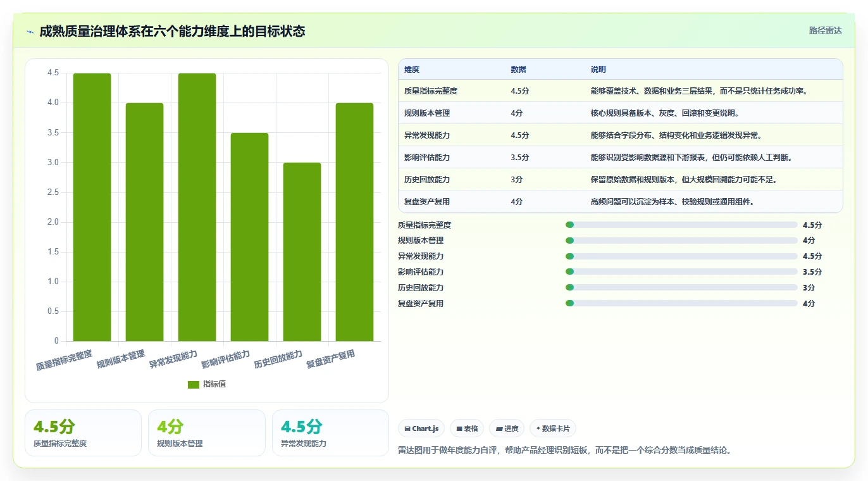
Task: Click the description starting 能够结合字段分布
Action: click(x=676, y=135)
